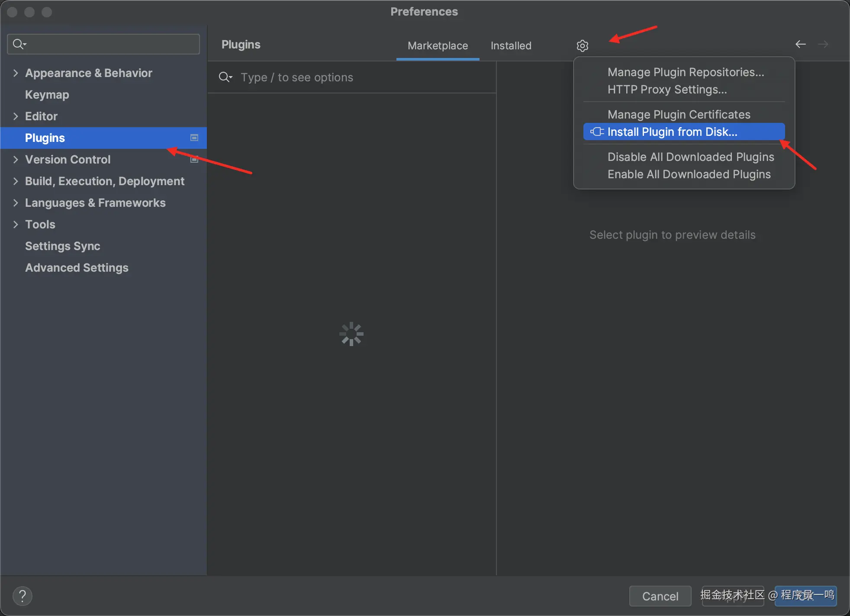Click the back navigation arrow
This screenshot has height=616, width=850.
tap(800, 44)
